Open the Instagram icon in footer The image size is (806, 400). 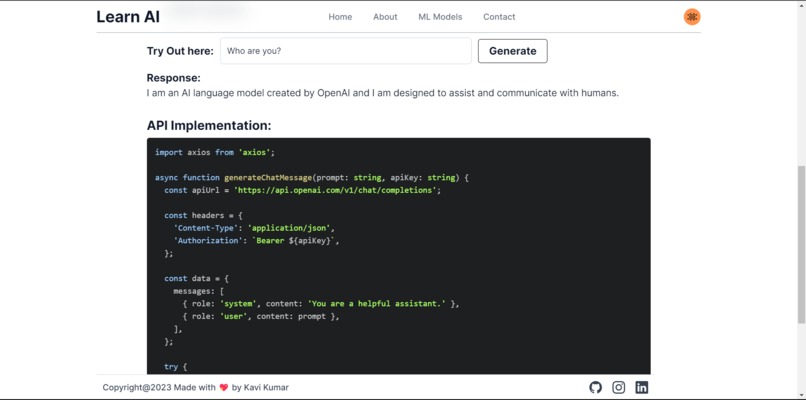click(619, 387)
